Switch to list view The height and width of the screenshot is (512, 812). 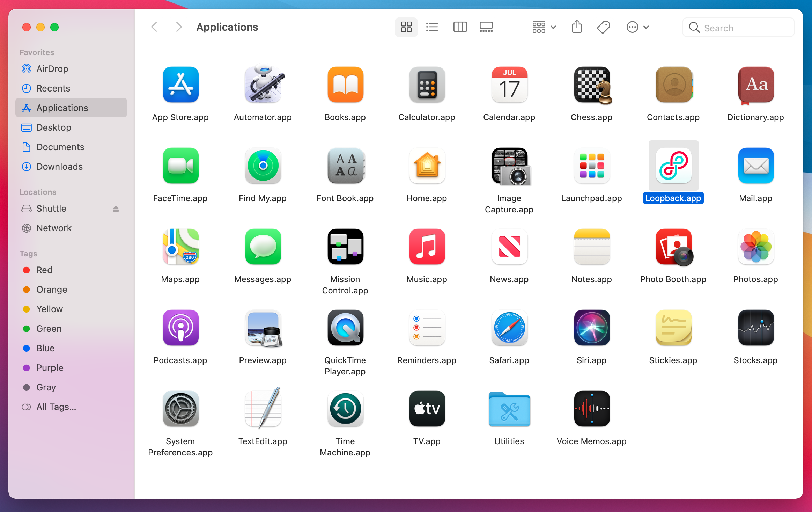pos(432,27)
